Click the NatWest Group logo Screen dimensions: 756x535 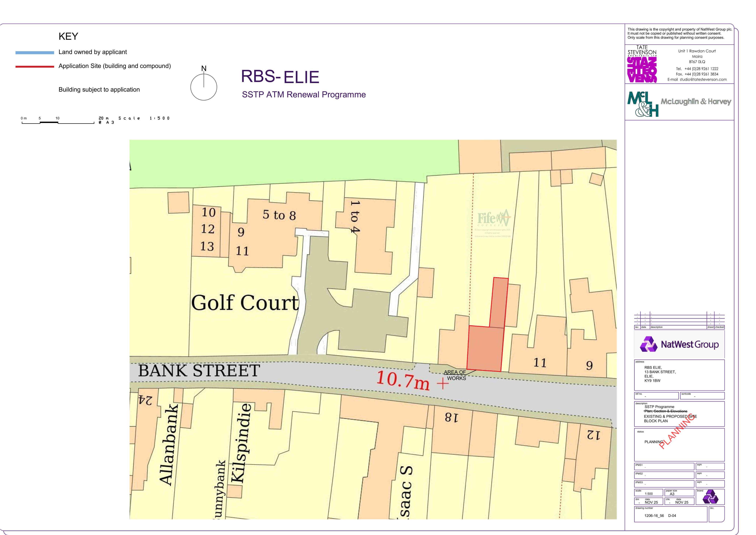pos(679,345)
